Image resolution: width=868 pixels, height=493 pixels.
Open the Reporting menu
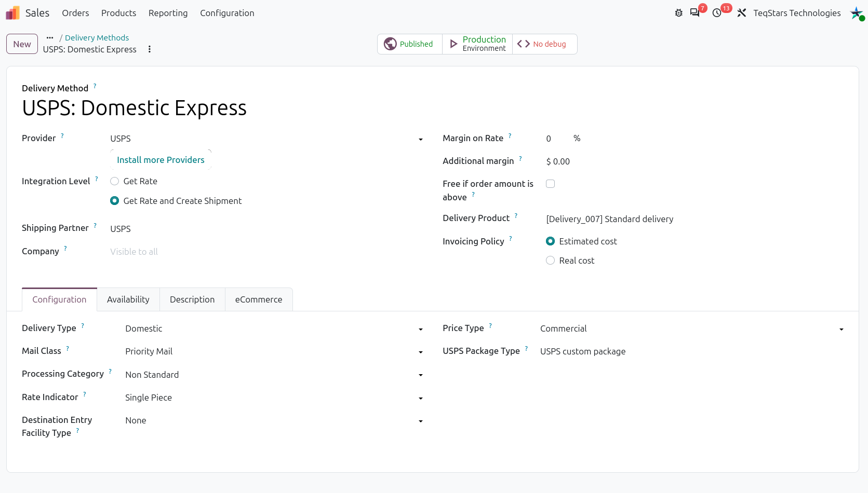tap(168, 13)
